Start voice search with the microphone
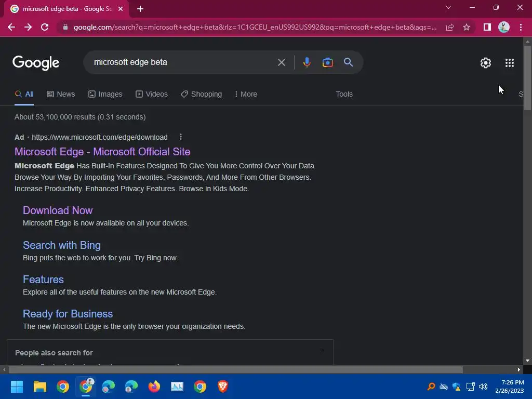The image size is (532, 399). (x=307, y=62)
